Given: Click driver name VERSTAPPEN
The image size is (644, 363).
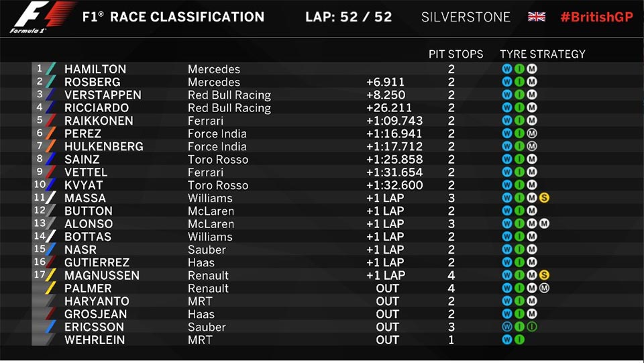Looking at the screenshot, I should [x=103, y=95].
